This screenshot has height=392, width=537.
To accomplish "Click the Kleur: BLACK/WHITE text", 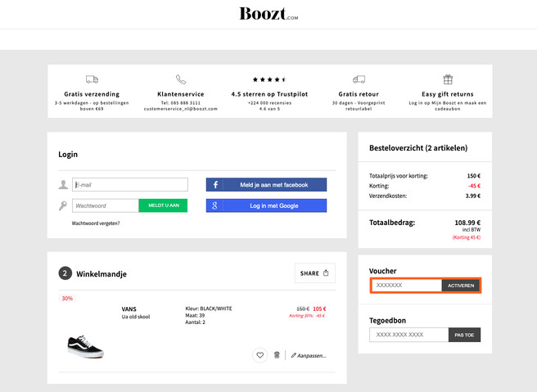I will pyautogui.click(x=209, y=309).
